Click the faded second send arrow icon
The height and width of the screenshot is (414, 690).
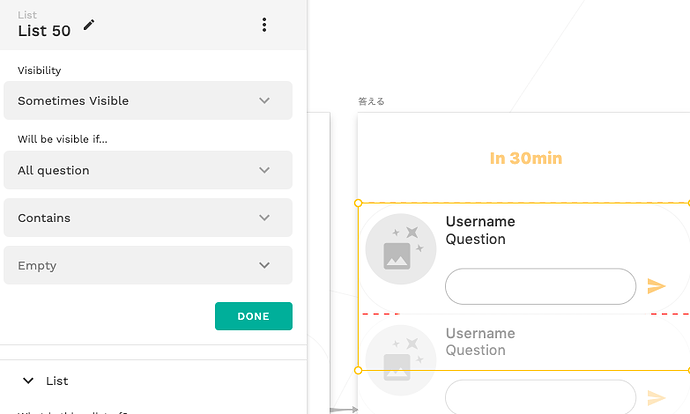[656, 398]
